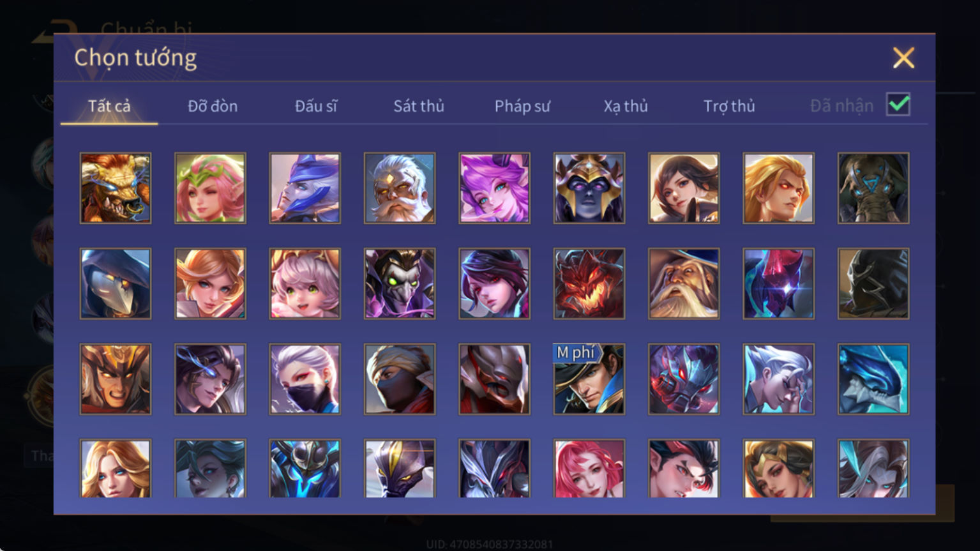The image size is (980, 551).
Task: Choose the masked silver-haired ninja woman
Action: (305, 379)
